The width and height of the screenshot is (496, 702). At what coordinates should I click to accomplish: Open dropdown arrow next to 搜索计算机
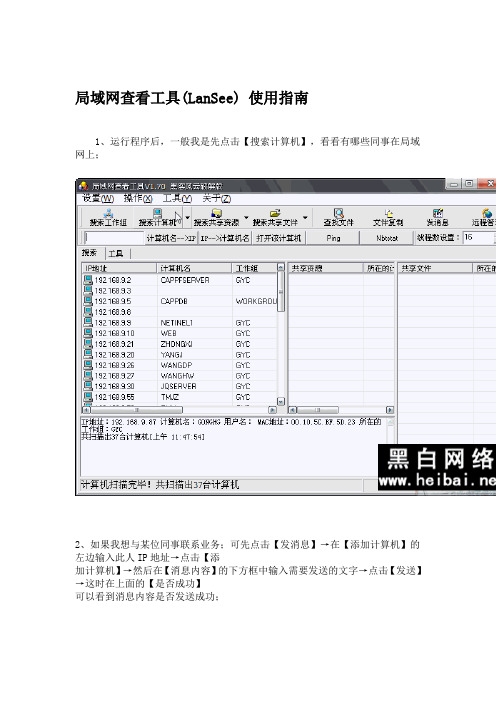[x=188, y=218]
